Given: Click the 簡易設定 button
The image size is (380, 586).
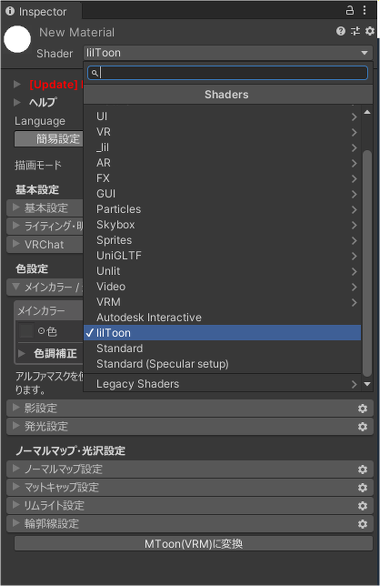Looking at the screenshot, I should pyautogui.click(x=49, y=139).
